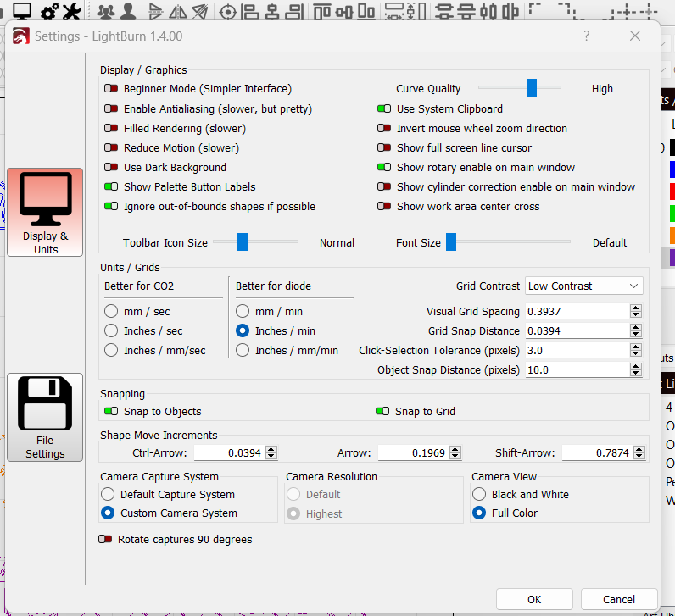Select mm / min units
This screenshot has height=616, width=675.
point(243,311)
